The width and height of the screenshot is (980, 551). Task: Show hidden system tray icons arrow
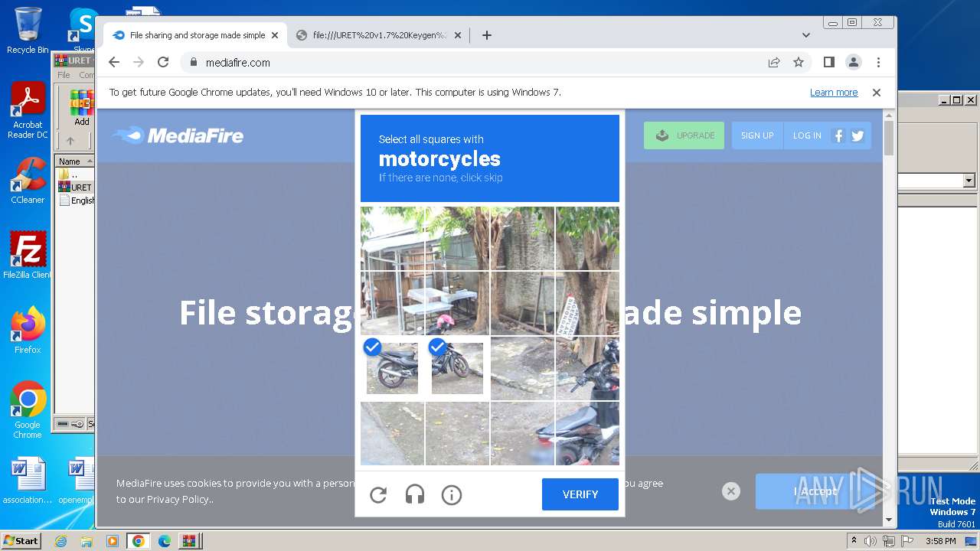(x=854, y=541)
